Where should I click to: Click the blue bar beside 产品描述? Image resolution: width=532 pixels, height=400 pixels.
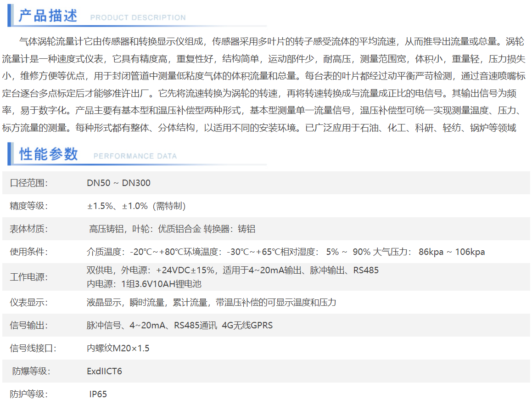point(10,16)
